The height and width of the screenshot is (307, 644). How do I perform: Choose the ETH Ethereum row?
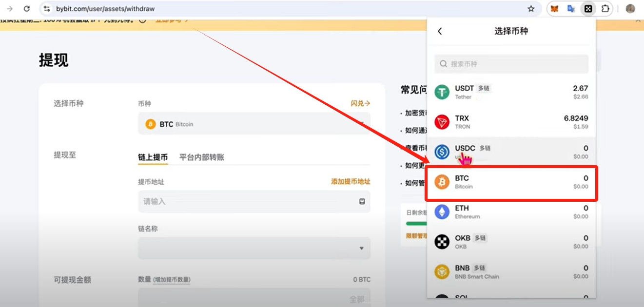point(511,212)
